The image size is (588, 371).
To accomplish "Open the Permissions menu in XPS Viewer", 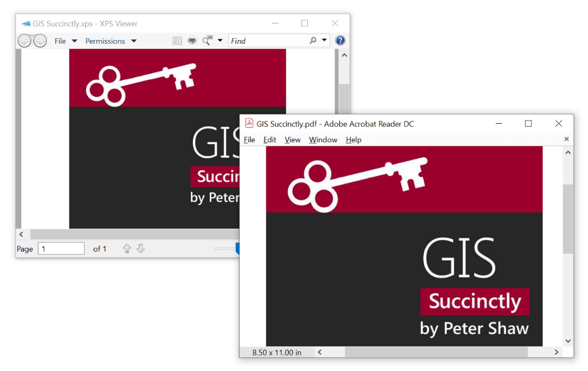I will pyautogui.click(x=111, y=41).
